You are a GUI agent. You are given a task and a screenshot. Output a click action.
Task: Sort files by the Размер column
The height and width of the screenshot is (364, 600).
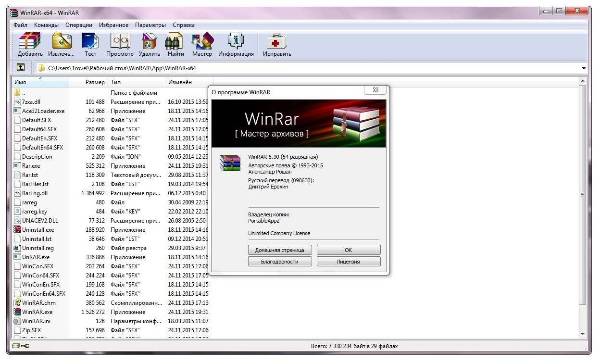click(x=88, y=82)
